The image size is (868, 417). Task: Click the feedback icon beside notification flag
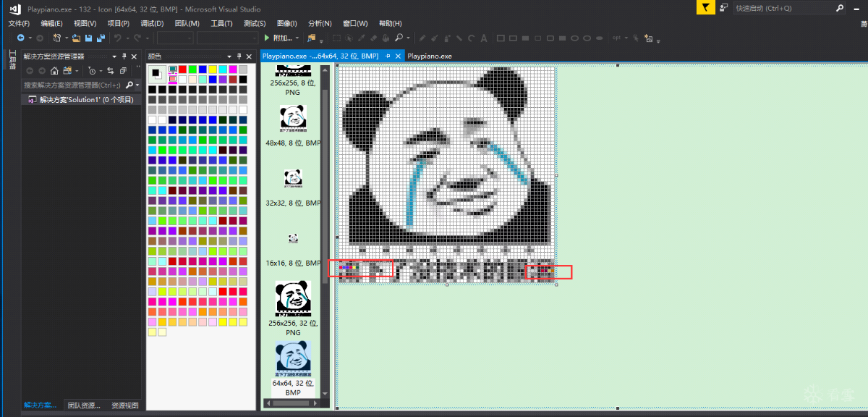[723, 8]
